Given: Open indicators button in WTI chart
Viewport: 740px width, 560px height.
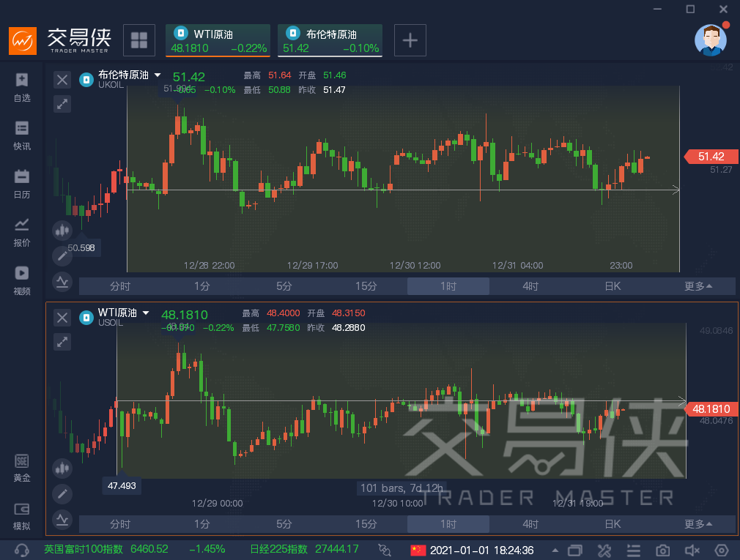Looking at the screenshot, I should pyautogui.click(x=62, y=520).
